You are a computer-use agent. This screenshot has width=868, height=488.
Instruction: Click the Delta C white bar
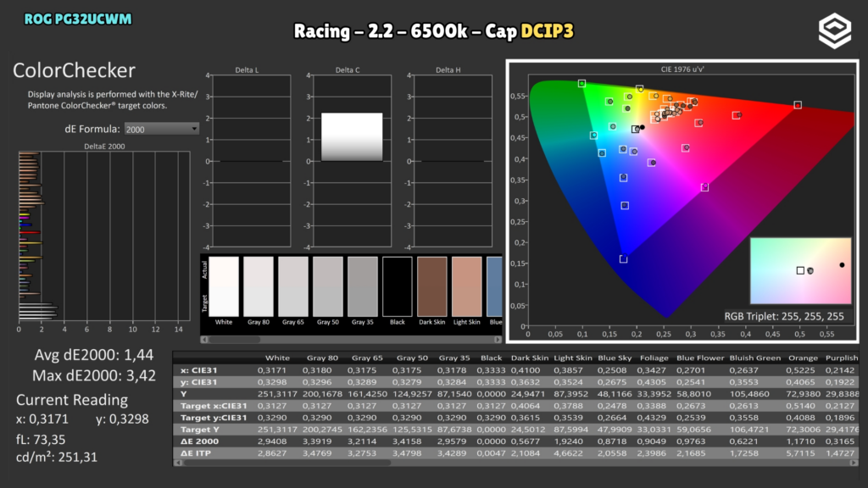pos(352,137)
